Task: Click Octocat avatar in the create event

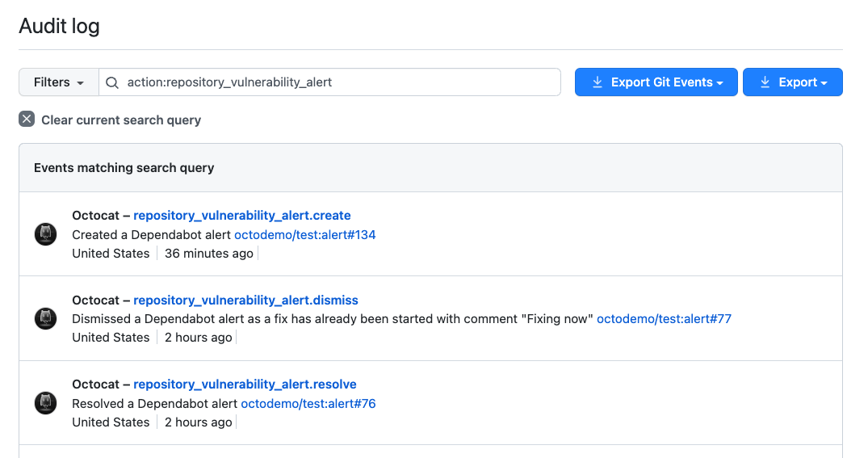Action: [x=45, y=234]
